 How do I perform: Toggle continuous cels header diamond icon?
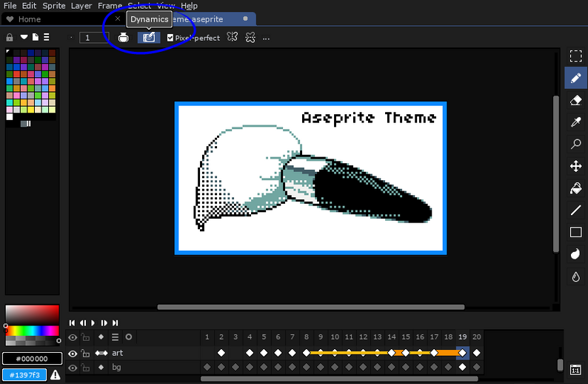[101, 337]
